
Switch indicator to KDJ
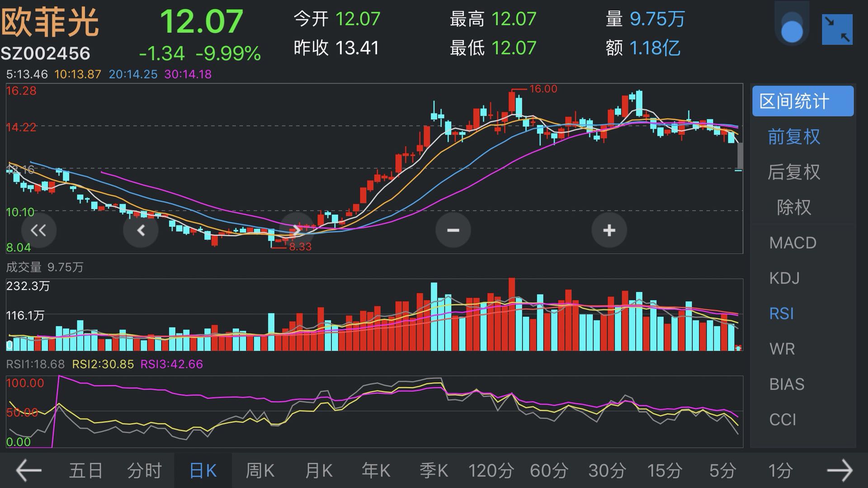(x=784, y=278)
